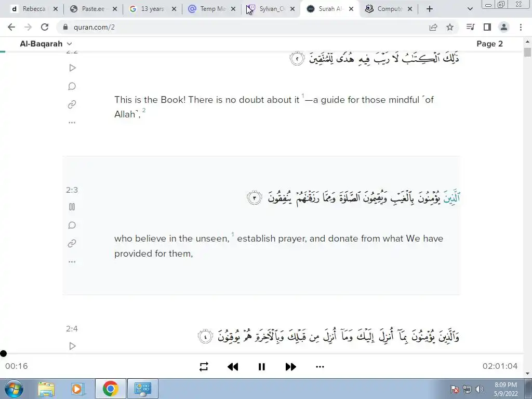Switch to the Rebecca tab
The height and width of the screenshot is (399, 532).
(x=34, y=9)
